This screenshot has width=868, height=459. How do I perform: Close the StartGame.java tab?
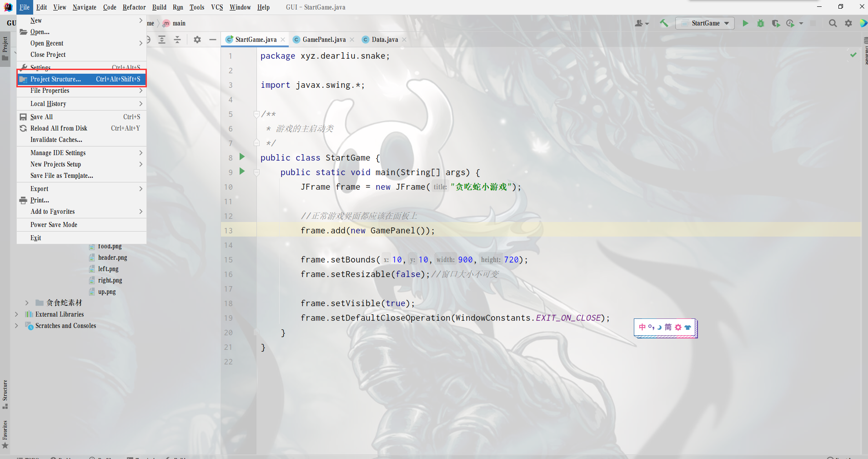click(x=283, y=40)
